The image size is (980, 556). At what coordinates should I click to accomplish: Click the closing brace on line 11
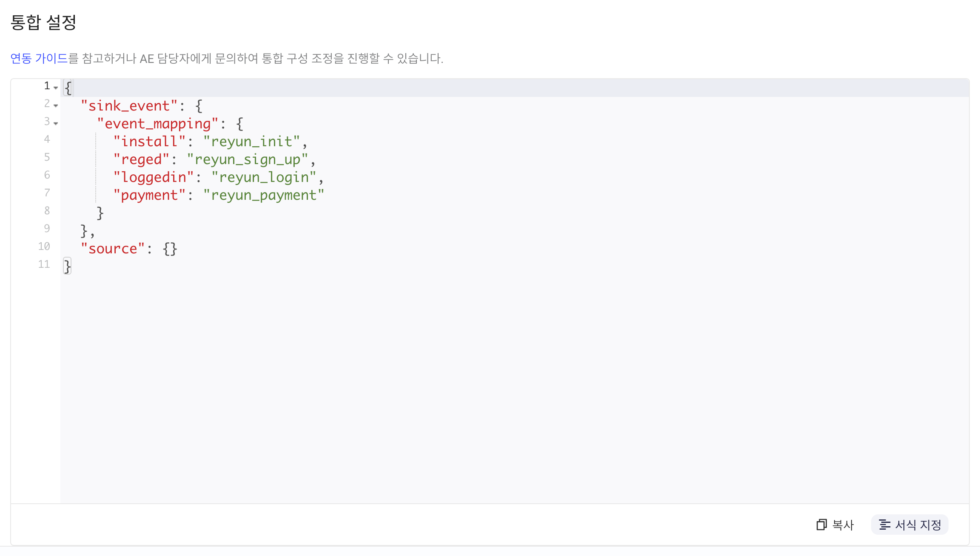(67, 267)
